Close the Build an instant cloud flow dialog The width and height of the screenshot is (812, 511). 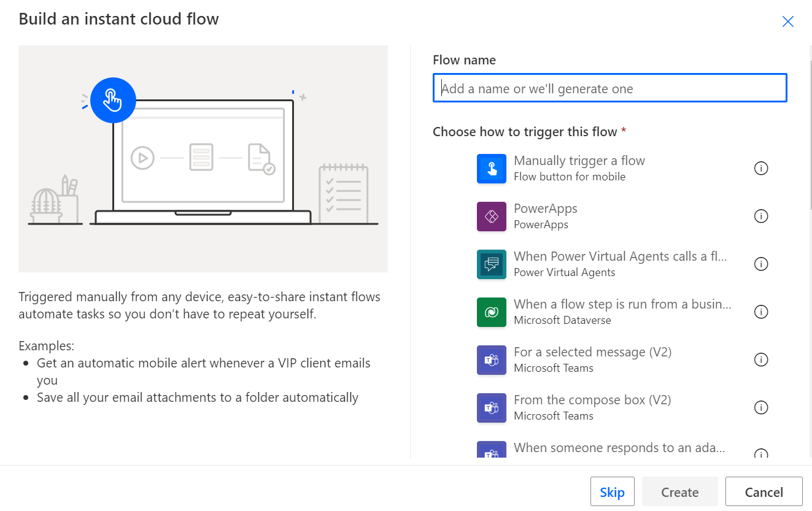788,22
